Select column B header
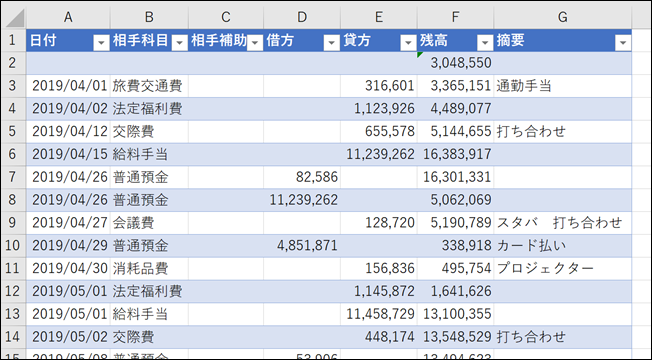Screen dimensions: 652x360 point(149,17)
